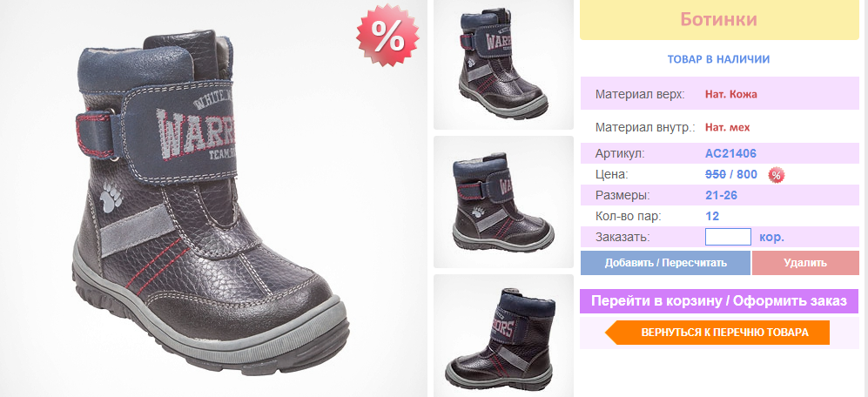
Task: Focus the Заказать quantity input field
Action: point(728,237)
